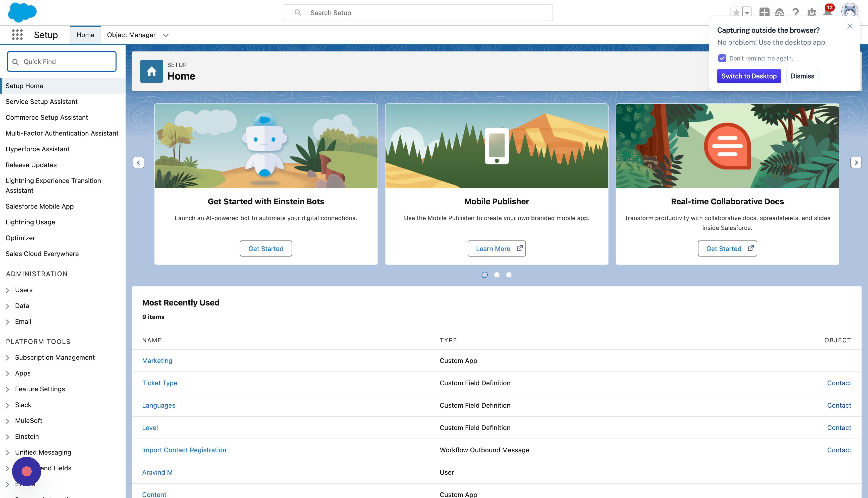Open the Ticket Type link
Screen dimensions: 868x498
click(x=159, y=383)
